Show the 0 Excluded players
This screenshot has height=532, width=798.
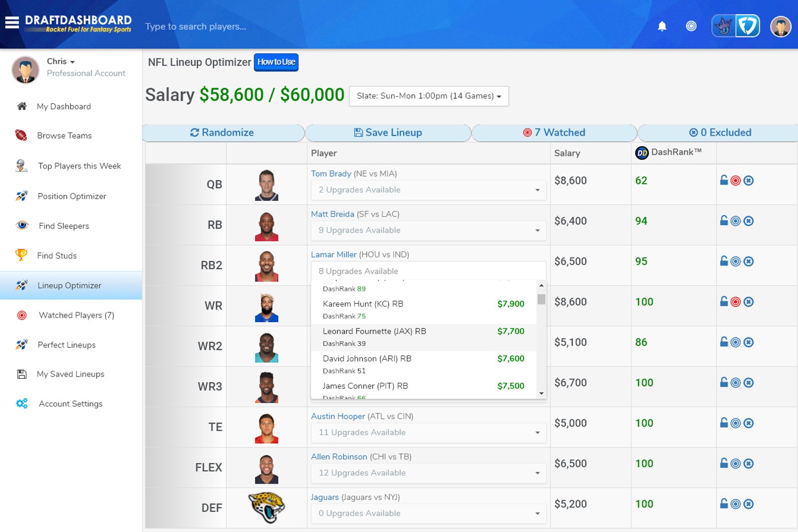coord(720,133)
